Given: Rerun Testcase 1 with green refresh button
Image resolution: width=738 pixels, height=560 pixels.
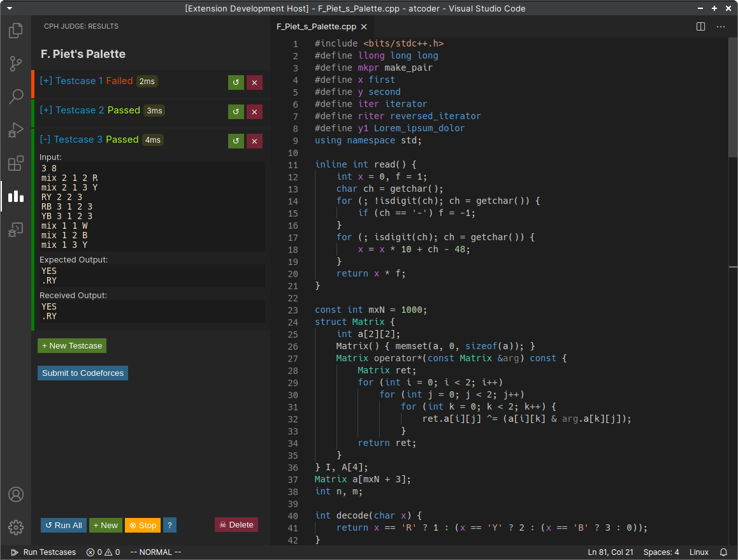Looking at the screenshot, I should tap(236, 82).
